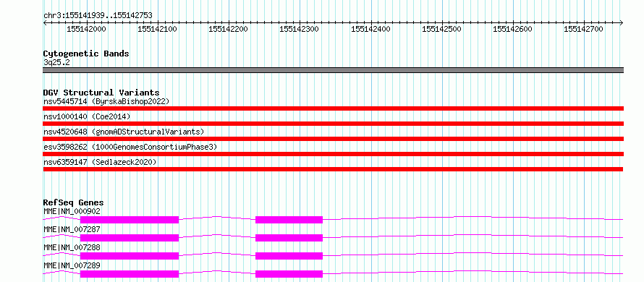This screenshot has height=282, width=644.
Task: Select the red bar for nsv5445714
Action: pos(333,108)
